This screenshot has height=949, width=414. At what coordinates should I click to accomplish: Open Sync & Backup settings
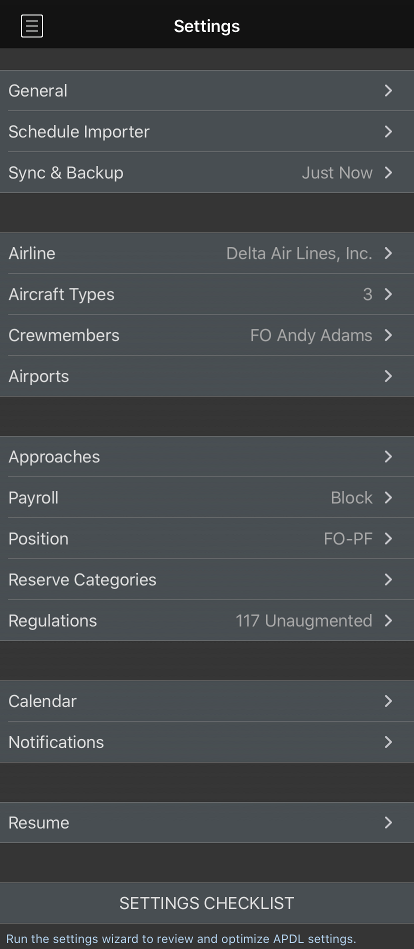(x=207, y=172)
